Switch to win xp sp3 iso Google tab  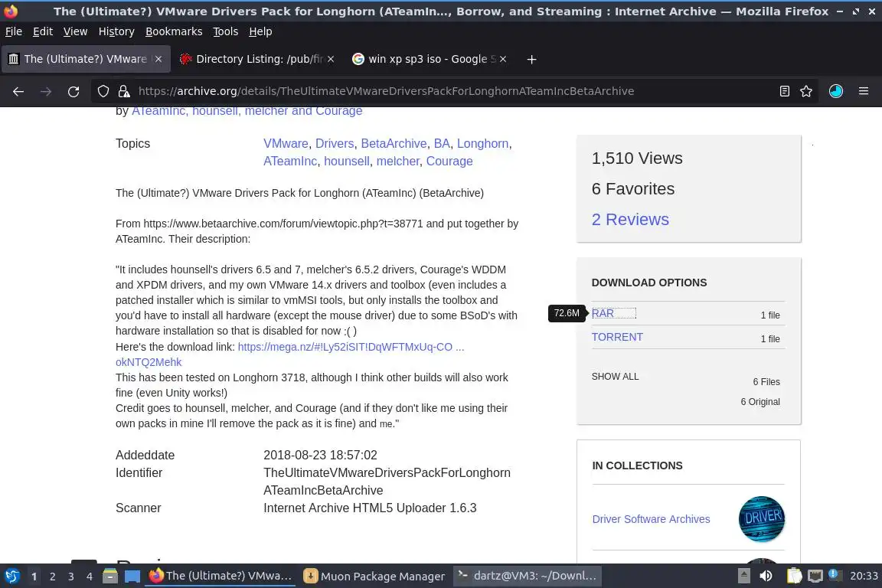coord(430,59)
